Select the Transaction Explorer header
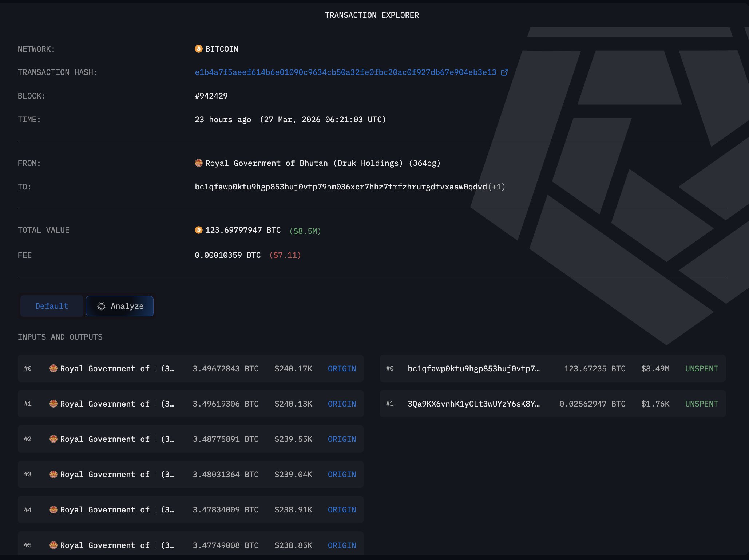This screenshot has height=560, width=749. [372, 15]
